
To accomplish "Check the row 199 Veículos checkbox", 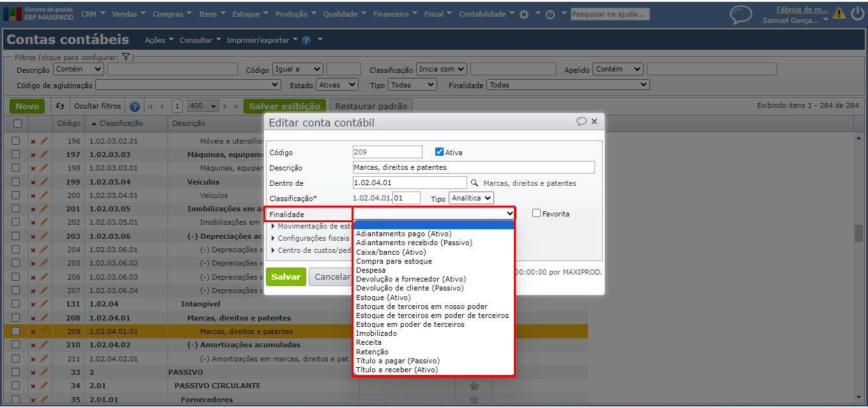I will point(16,182).
